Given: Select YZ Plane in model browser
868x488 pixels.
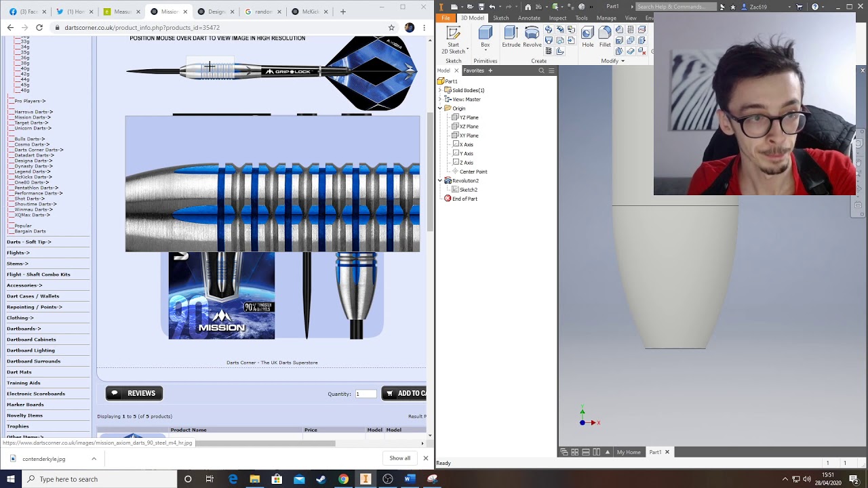Looking at the screenshot, I should click(x=465, y=117).
